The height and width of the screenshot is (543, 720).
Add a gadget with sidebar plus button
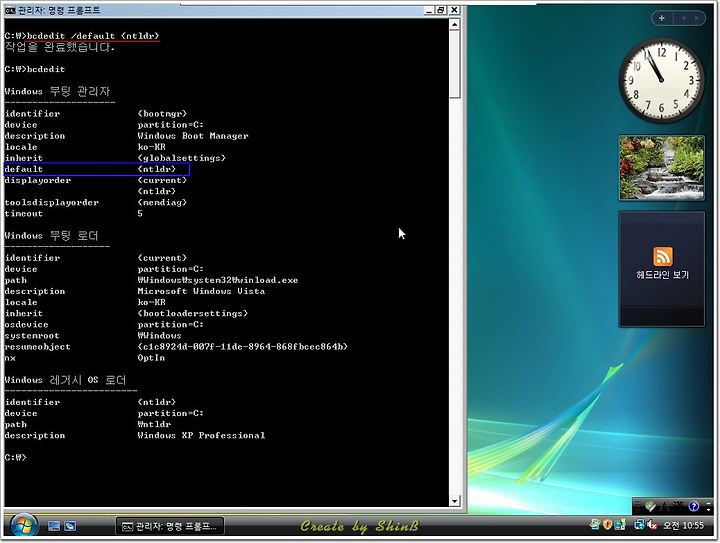coord(662,18)
